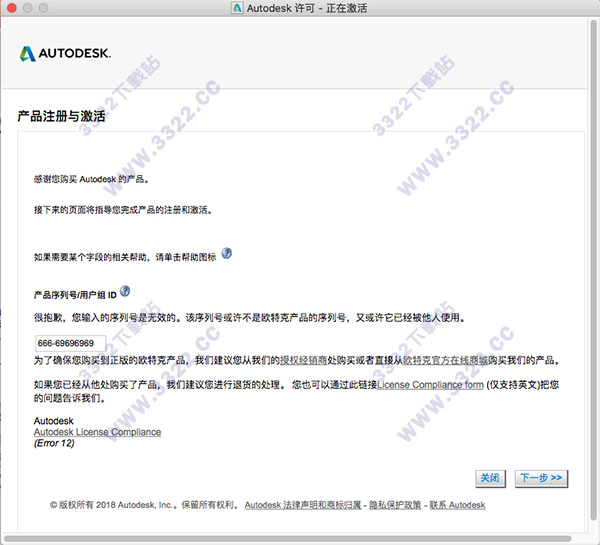Click the 产品注册与激活 heading

61,116
